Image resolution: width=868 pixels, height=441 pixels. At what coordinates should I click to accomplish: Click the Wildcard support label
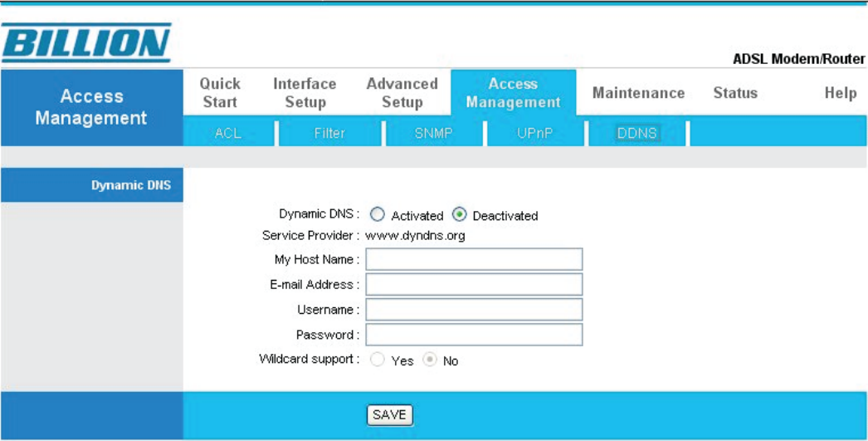tap(309, 359)
